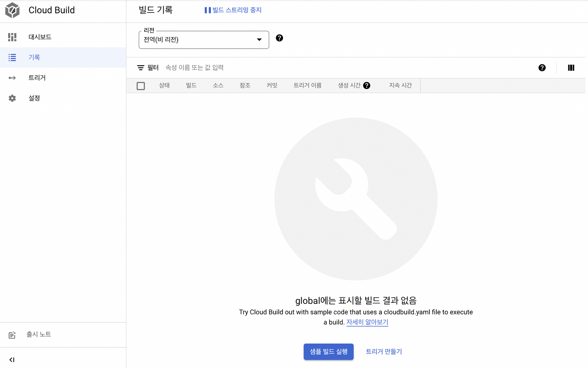Click the 생성 시간 column header

click(x=349, y=85)
